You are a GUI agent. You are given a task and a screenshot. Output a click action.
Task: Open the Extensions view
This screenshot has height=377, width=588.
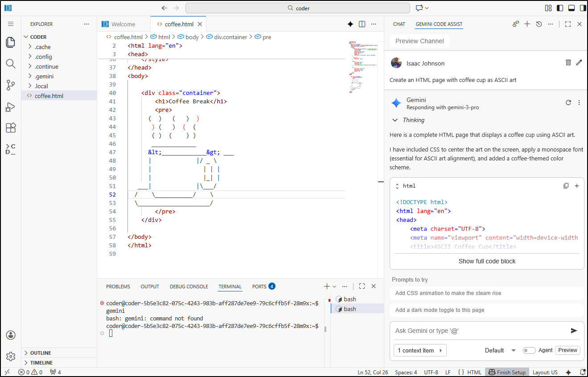pyautogui.click(x=11, y=128)
